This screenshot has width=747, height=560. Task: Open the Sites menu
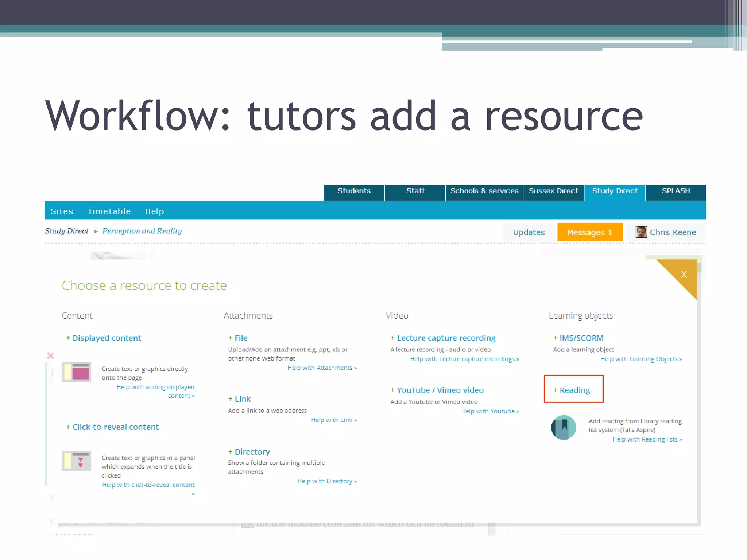tap(62, 211)
